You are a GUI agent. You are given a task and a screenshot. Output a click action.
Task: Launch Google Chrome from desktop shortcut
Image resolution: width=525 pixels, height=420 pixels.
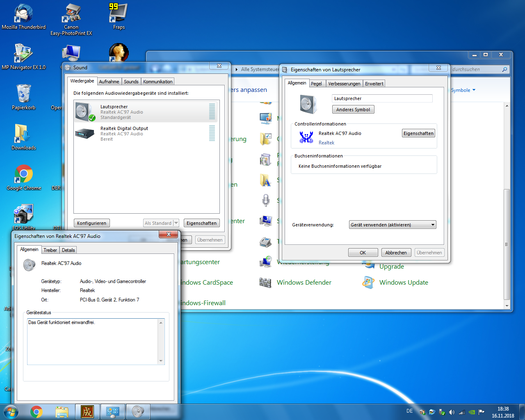23,177
